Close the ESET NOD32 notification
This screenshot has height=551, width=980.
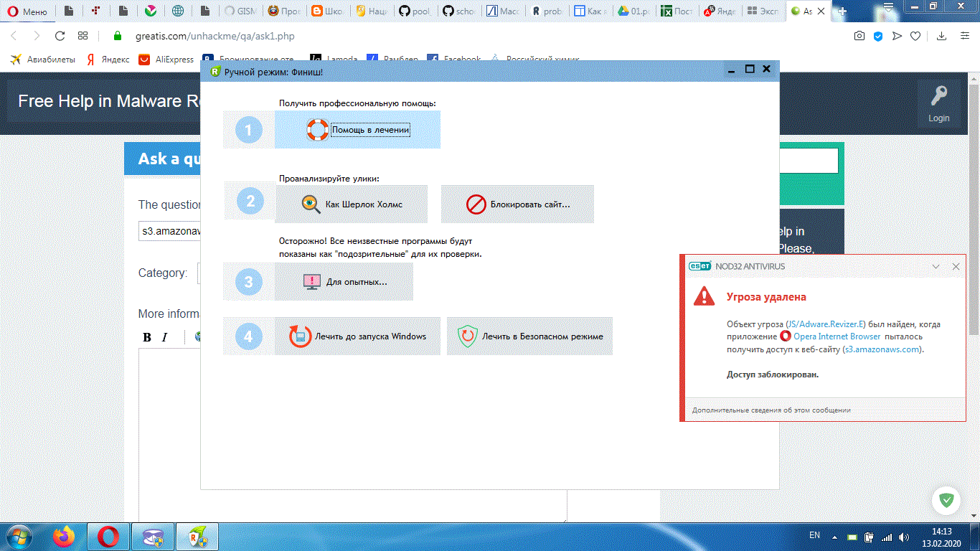pyautogui.click(x=956, y=266)
